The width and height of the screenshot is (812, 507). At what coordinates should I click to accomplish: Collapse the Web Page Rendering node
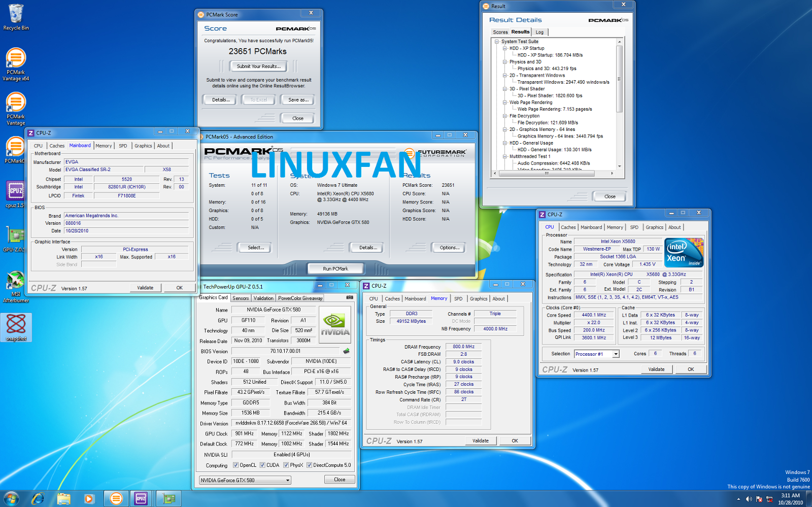pos(505,103)
